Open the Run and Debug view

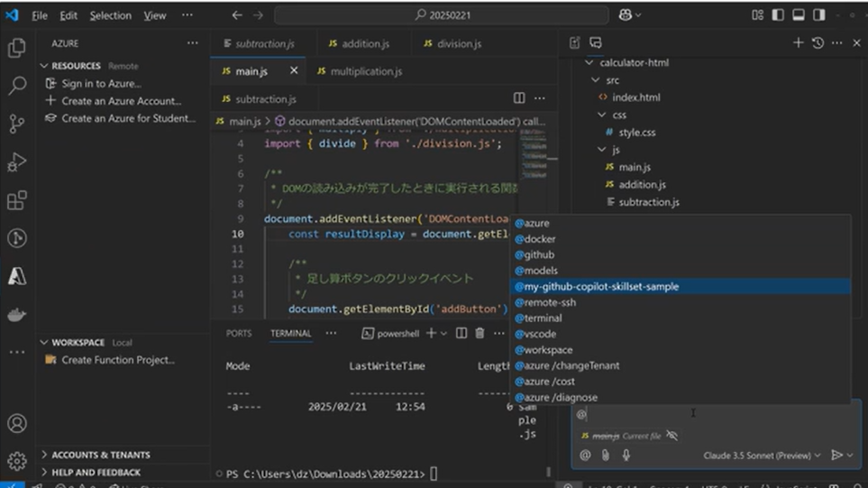[16, 161]
